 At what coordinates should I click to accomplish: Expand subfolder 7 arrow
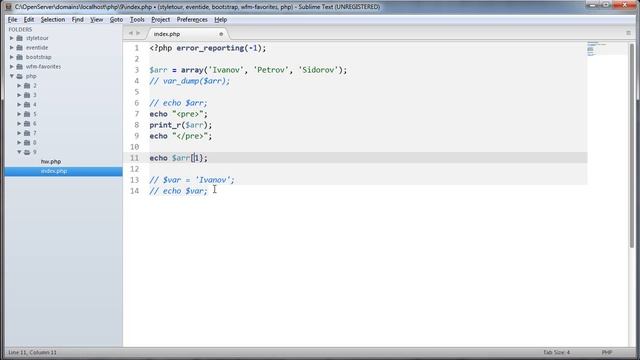pos(19,133)
